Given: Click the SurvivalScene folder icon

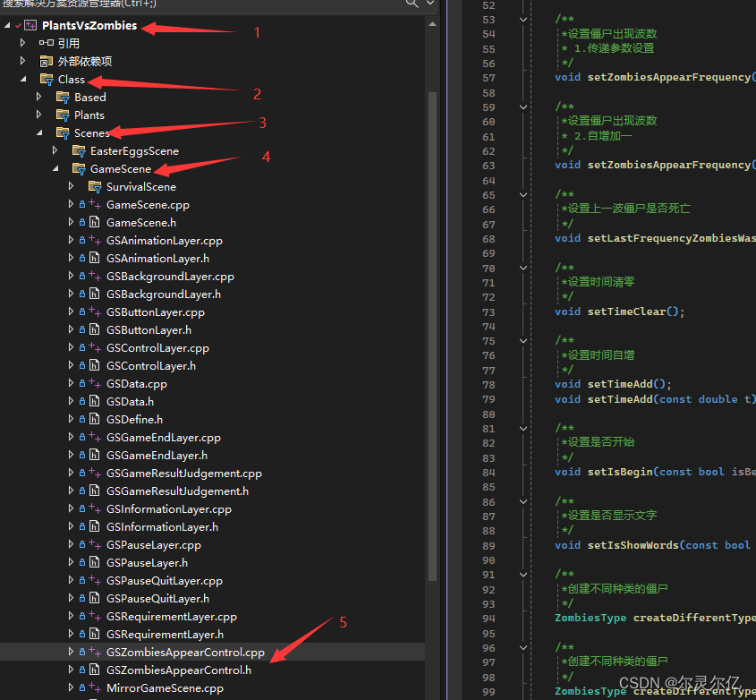Looking at the screenshot, I should [x=95, y=187].
